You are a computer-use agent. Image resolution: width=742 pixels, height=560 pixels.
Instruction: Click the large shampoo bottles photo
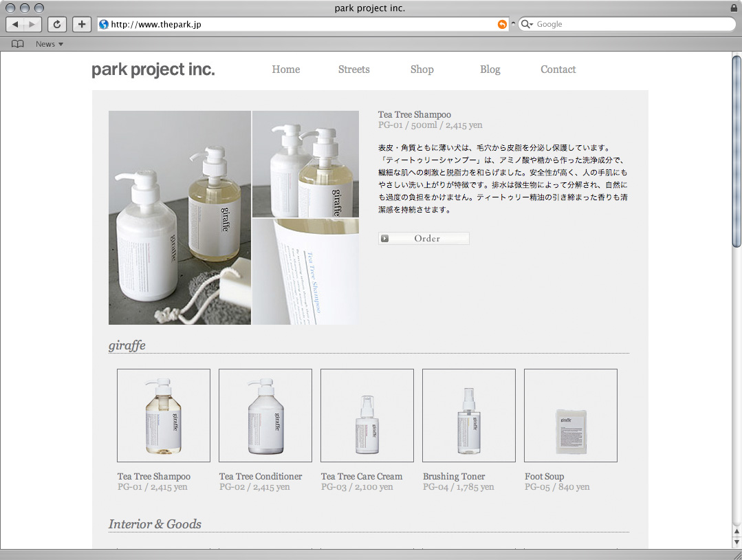click(179, 218)
